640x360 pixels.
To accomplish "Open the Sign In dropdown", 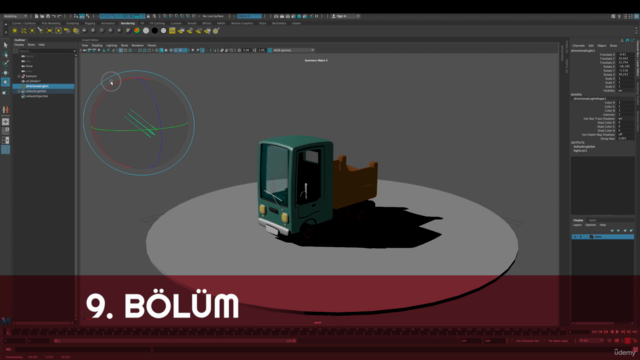I will [345, 16].
